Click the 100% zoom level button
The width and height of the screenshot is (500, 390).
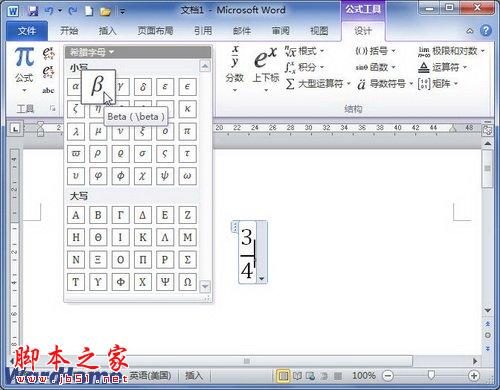(x=364, y=376)
